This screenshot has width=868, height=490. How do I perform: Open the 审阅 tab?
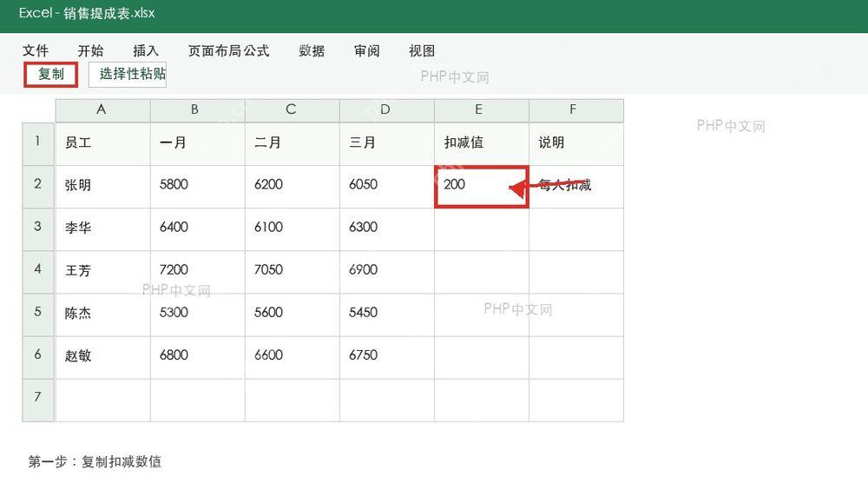[367, 51]
